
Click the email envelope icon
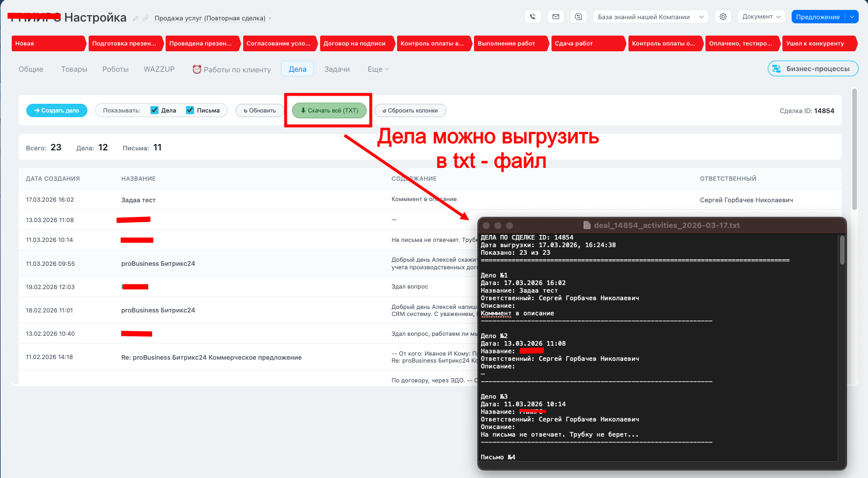(556, 17)
